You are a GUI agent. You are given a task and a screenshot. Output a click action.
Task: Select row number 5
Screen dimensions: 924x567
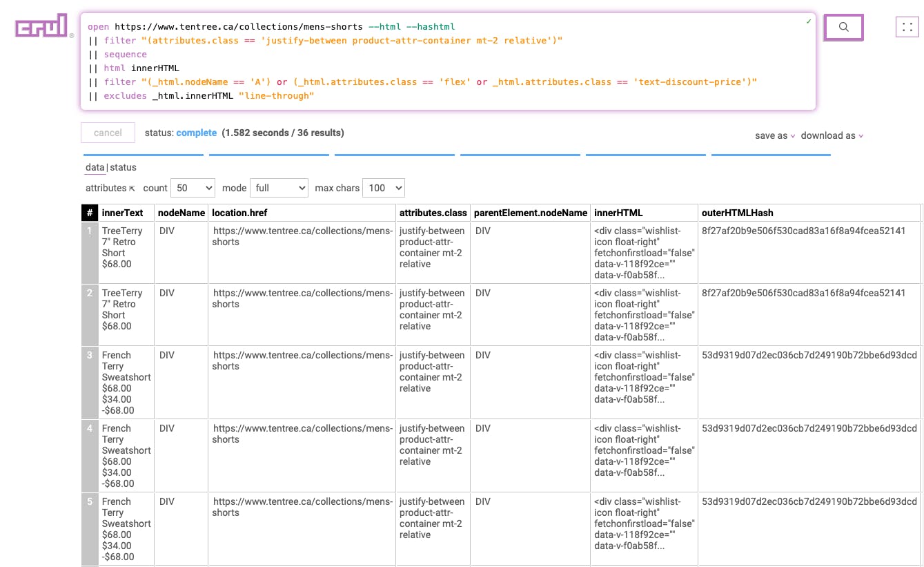click(x=90, y=528)
